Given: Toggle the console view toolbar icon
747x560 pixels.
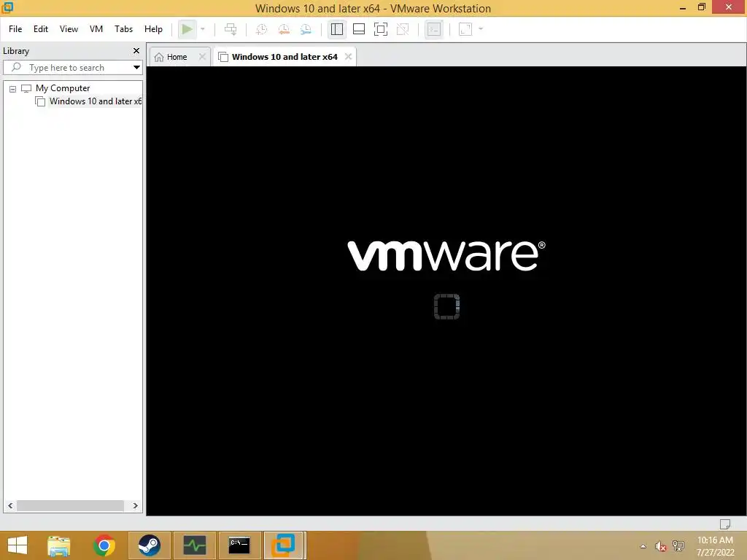Looking at the screenshot, I should pos(433,29).
